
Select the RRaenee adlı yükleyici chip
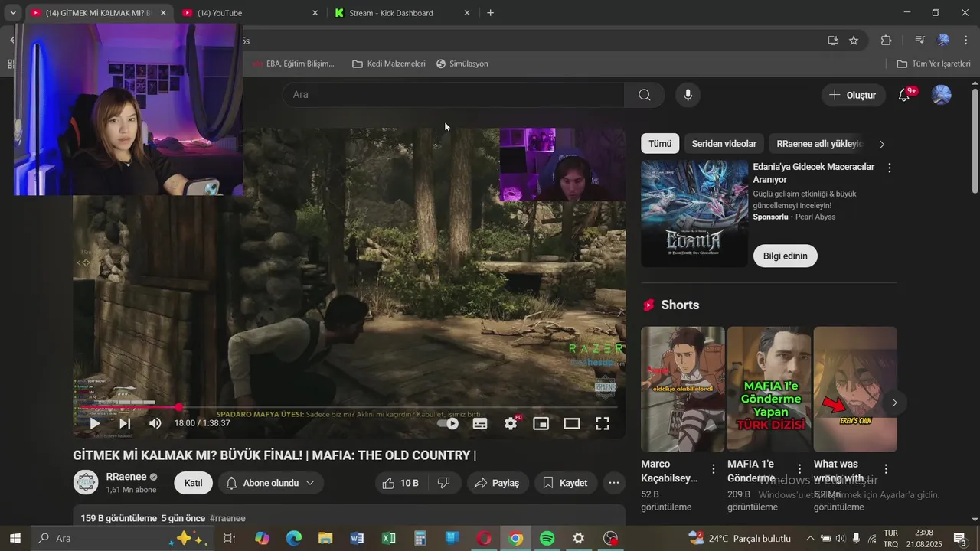[x=819, y=144]
